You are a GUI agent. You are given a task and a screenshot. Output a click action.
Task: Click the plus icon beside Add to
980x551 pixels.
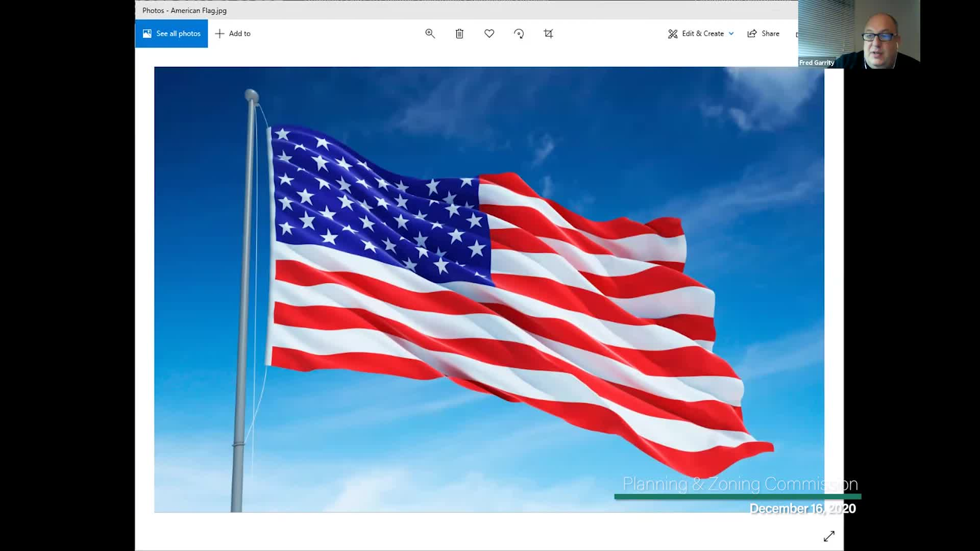(x=219, y=34)
